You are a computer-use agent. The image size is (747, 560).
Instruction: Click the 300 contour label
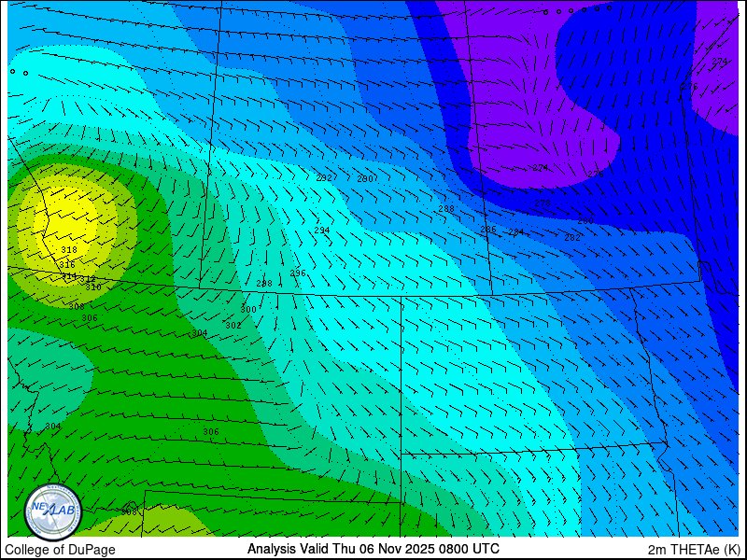248,310
